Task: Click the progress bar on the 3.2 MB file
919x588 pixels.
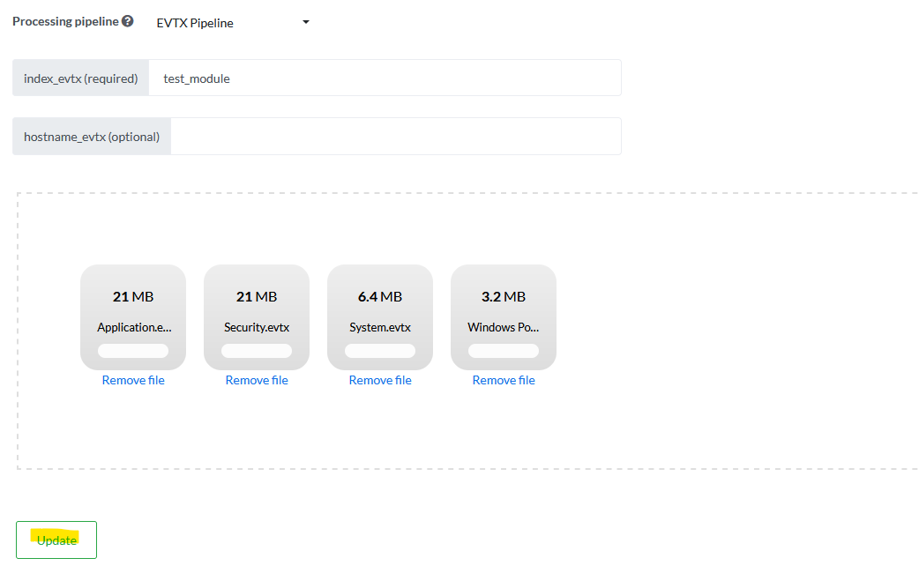Action: pos(504,351)
